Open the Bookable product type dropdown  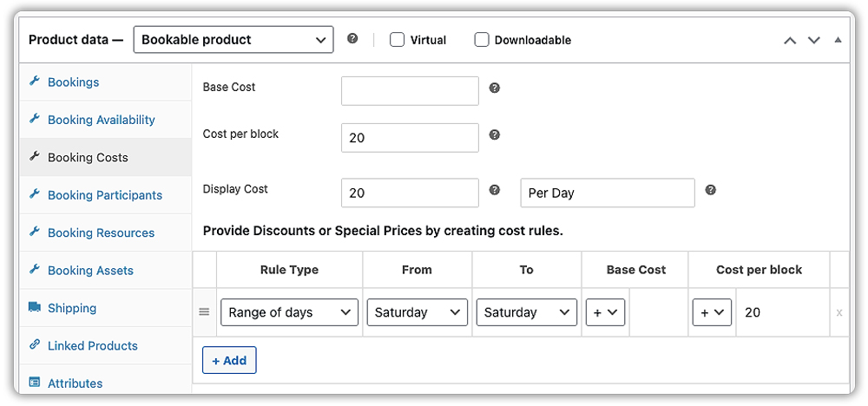(233, 40)
